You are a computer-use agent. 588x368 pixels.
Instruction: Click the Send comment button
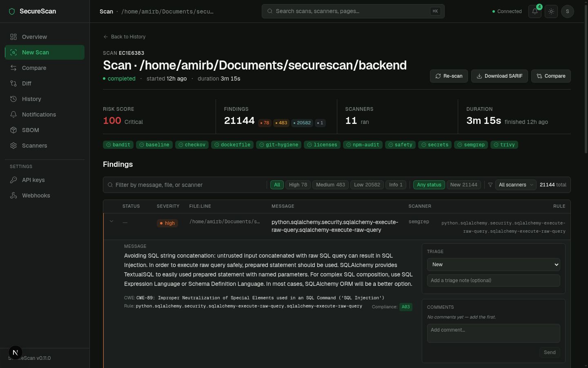coord(550,352)
